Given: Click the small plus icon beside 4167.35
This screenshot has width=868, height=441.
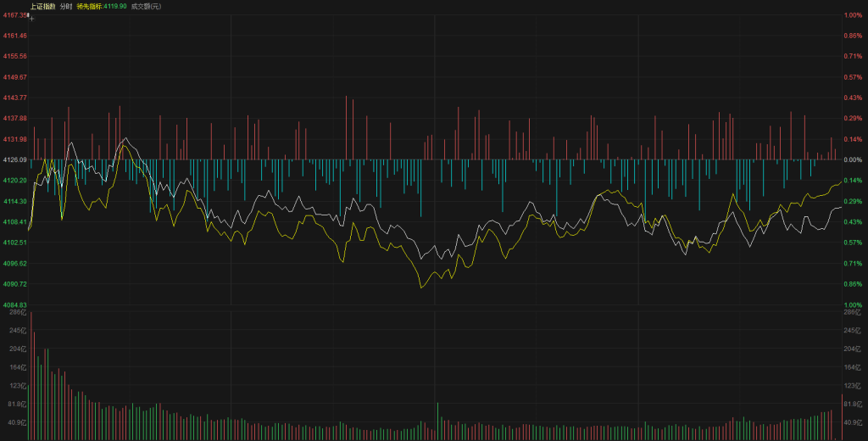Looking at the screenshot, I should point(32,17).
